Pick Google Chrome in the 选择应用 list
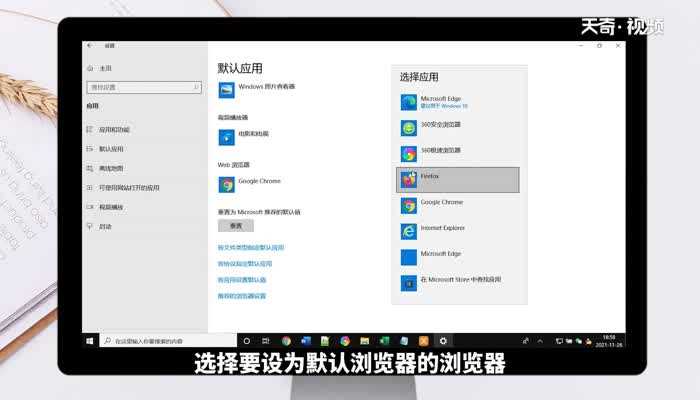The height and width of the screenshot is (400, 700). click(458, 206)
